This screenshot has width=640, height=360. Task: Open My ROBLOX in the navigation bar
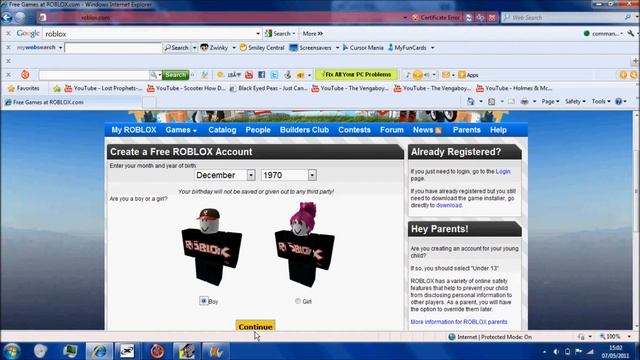pyautogui.click(x=134, y=130)
